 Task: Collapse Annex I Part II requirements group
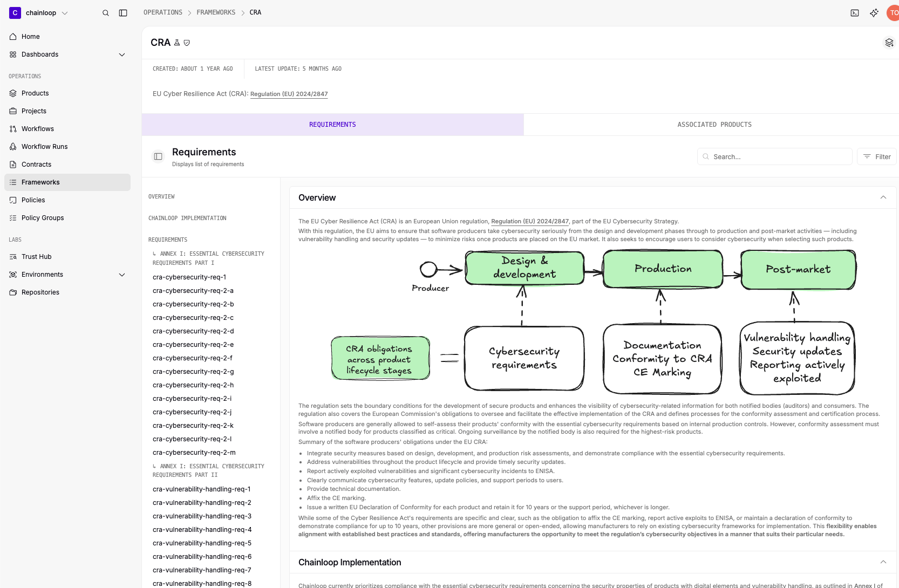tap(208, 470)
